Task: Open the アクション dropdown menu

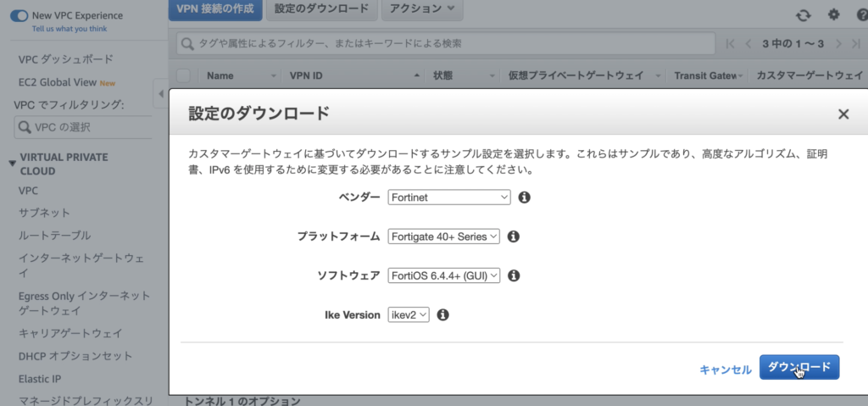Action: click(x=422, y=8)
